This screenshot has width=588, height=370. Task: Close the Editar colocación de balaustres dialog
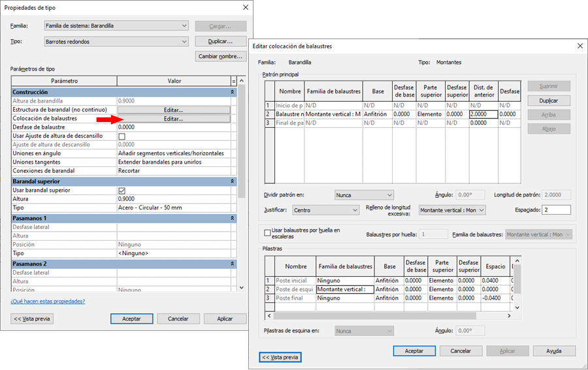pos(579,46)
